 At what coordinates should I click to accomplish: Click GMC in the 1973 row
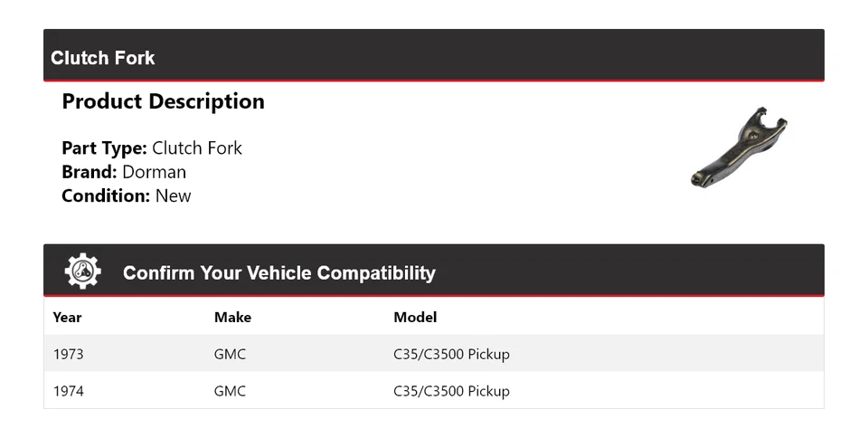click(x=230, y=354)
